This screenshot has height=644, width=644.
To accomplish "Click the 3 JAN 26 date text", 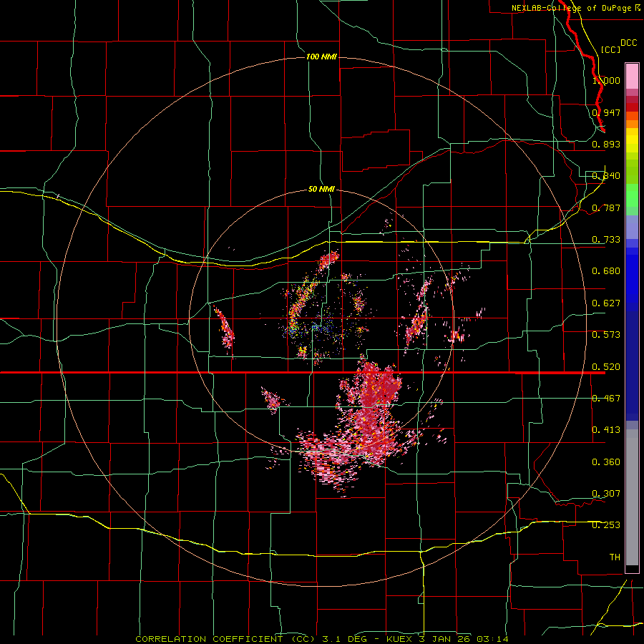I will click(x=445, y=639).
